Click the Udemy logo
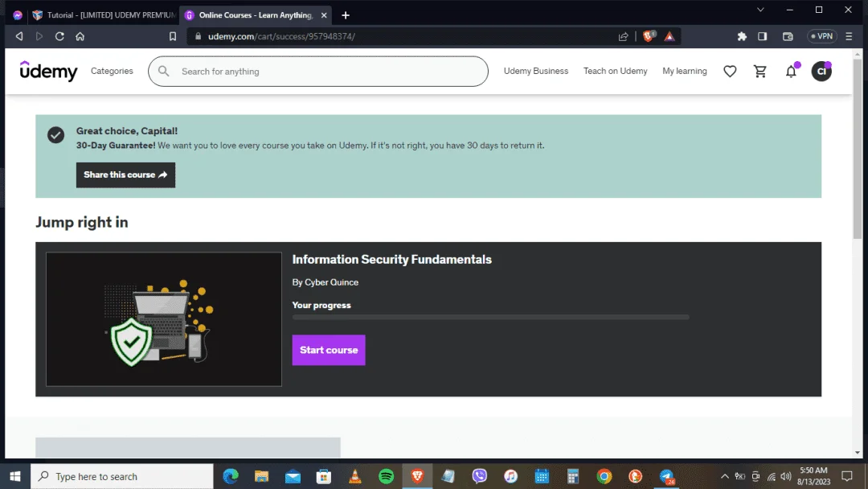This screenshot has width=868, height=489. pos(49,71)
